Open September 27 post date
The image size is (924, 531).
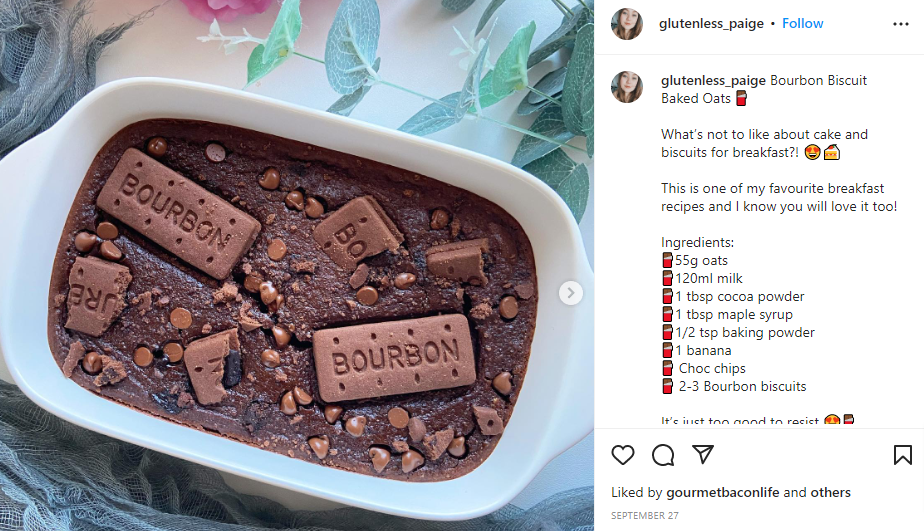tap(645, 516)
